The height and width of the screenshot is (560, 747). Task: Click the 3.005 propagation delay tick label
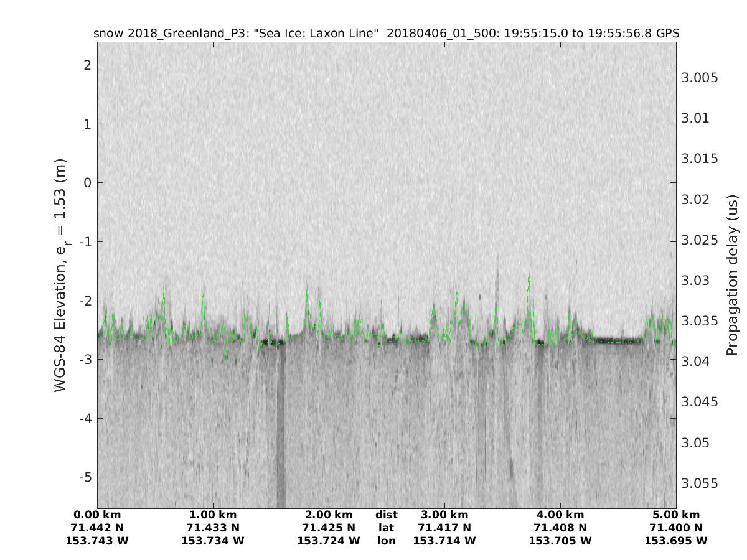(698, 78)
